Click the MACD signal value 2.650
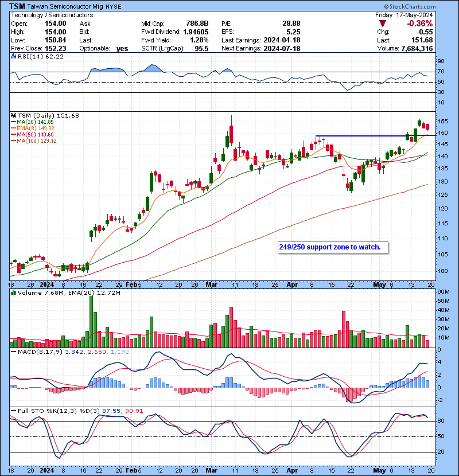The image size is (459, 476). (97, 352)
